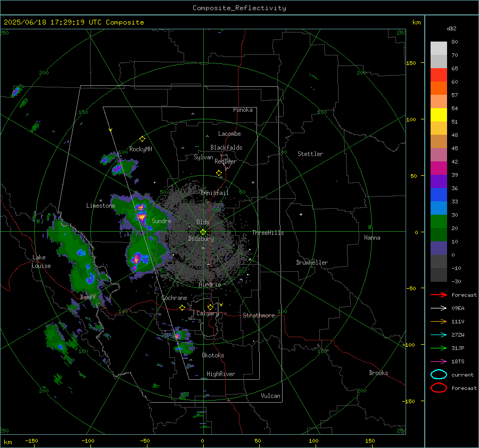Click the red forecast arrow legend icon
Screen dimensions: 479x448
tap(439, 295)
